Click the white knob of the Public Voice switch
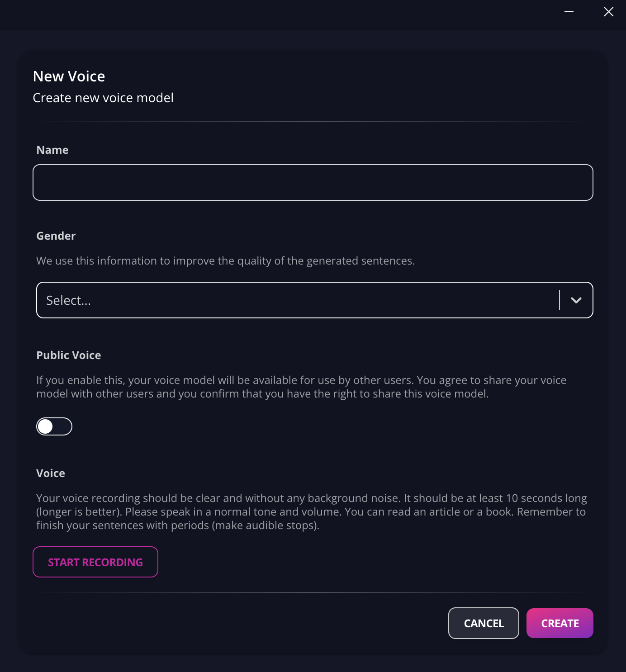 click(45, 426)
